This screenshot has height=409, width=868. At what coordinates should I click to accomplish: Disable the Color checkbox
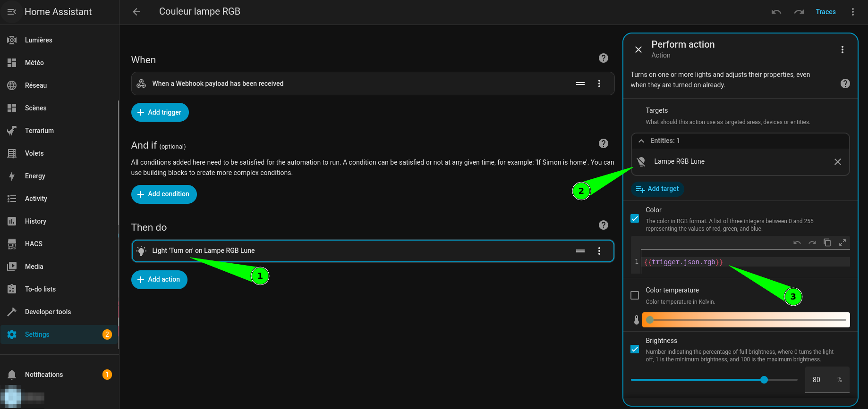635,218
